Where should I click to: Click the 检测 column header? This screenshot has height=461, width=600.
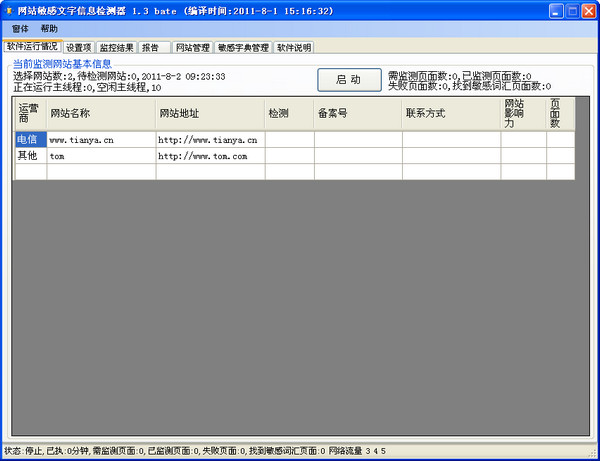click(290, 113)
